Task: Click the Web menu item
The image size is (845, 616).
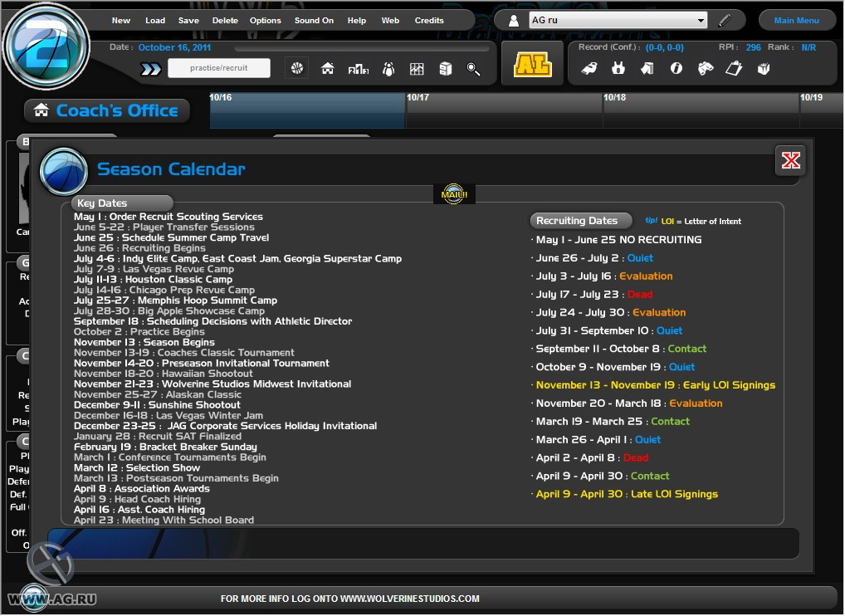Action: pyautogui.click(x=390, y=21)
